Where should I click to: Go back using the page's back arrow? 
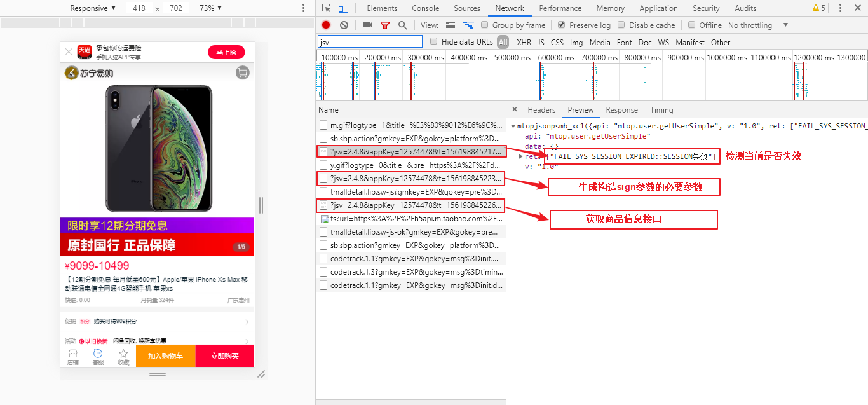click(71, 73)
